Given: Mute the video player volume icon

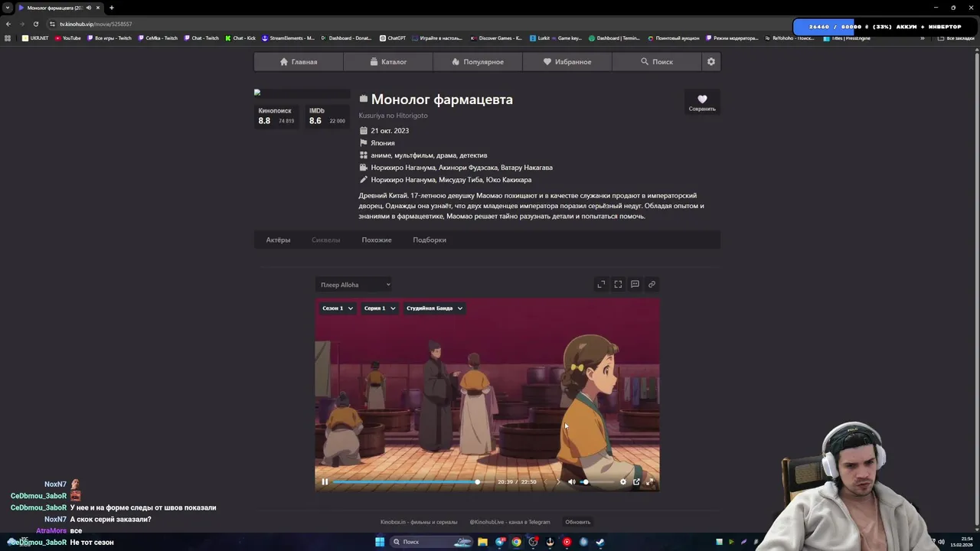Looking at the screenshot, I should 571,481.
